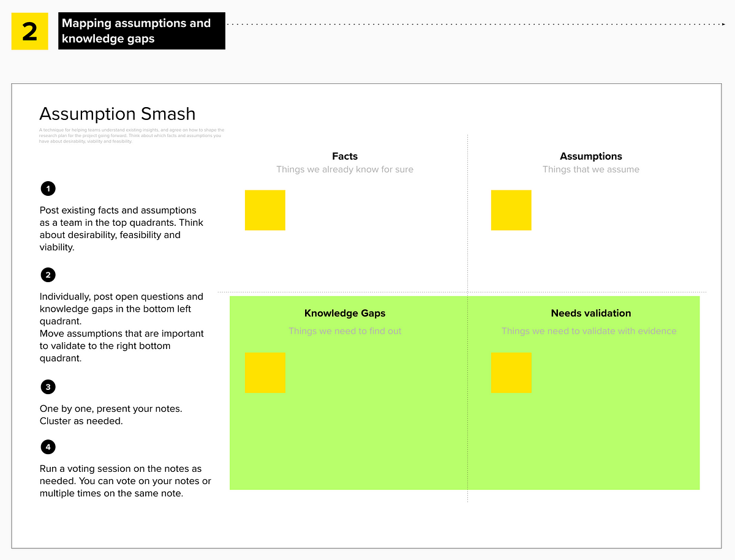This screenshot has height=560, width=735.
Task: Click the Facts quadrant heading
Action: point(345,156)
